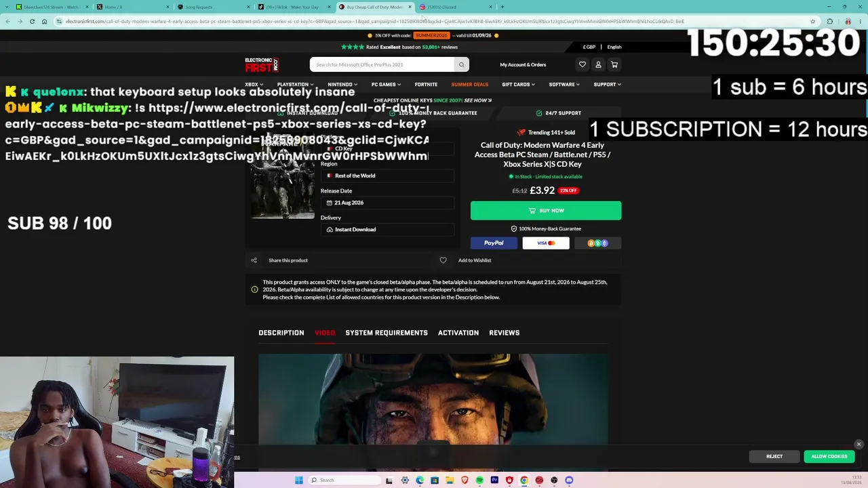The image size is (868, 488).
Task: Switch to the Description tab
Action: (x=281, y=333)
